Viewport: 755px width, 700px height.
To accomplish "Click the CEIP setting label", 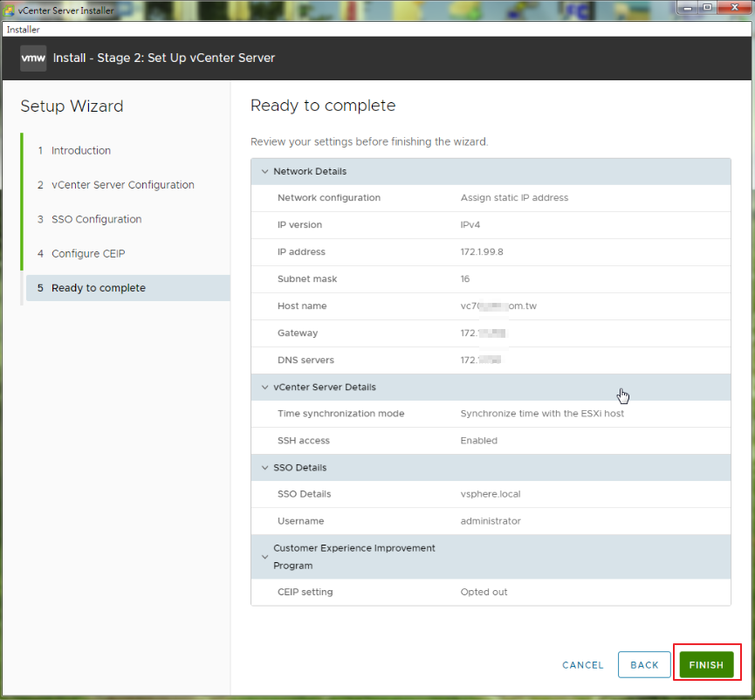I will click(x=305, y=592).
